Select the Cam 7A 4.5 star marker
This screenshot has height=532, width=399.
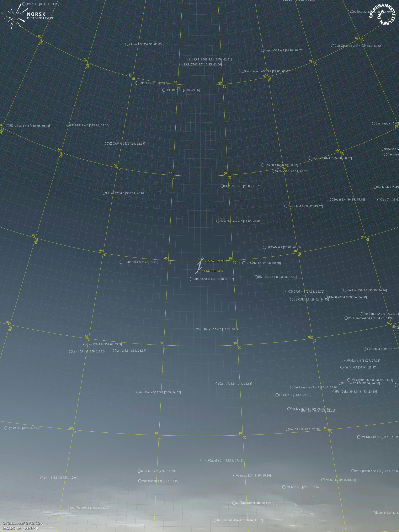click(217, 384)
